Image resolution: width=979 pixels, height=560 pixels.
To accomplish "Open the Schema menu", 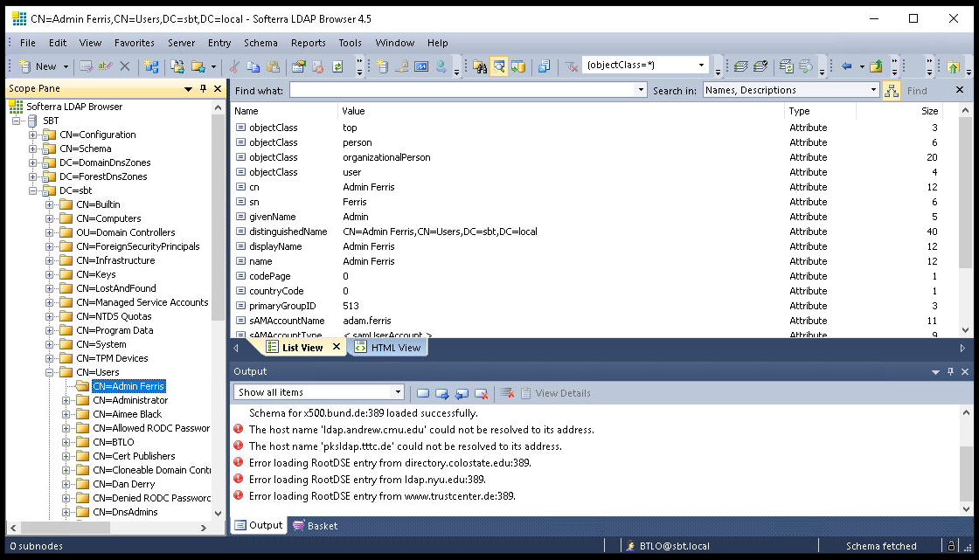I will tap(260, 43).
